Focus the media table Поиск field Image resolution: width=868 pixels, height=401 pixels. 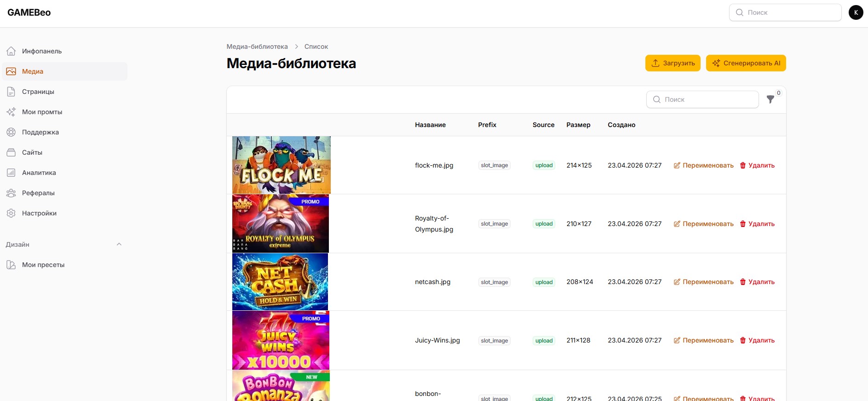point(702,99)
